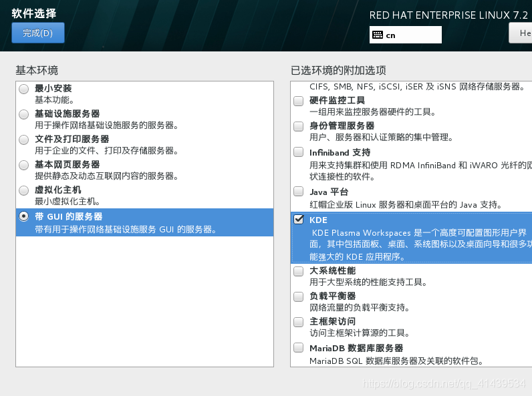
Task: Click the 已选环境的附加选项 section heading
Action: [x=338, y=71]
